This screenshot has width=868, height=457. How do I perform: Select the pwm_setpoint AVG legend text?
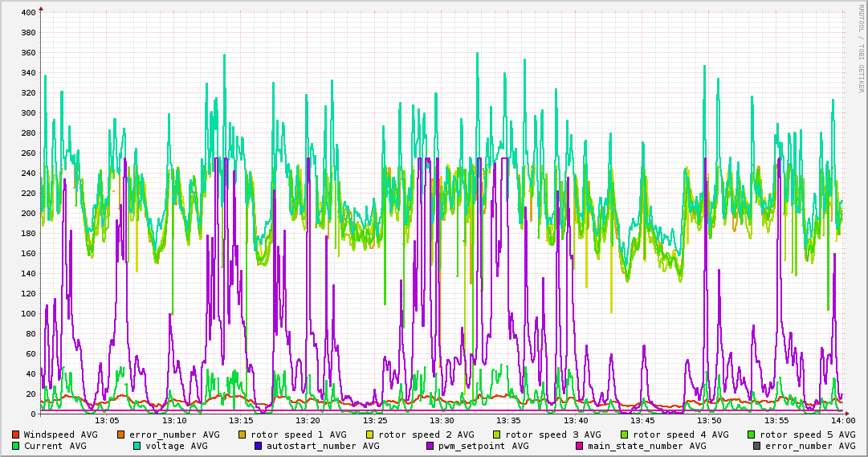pos(485,446)
